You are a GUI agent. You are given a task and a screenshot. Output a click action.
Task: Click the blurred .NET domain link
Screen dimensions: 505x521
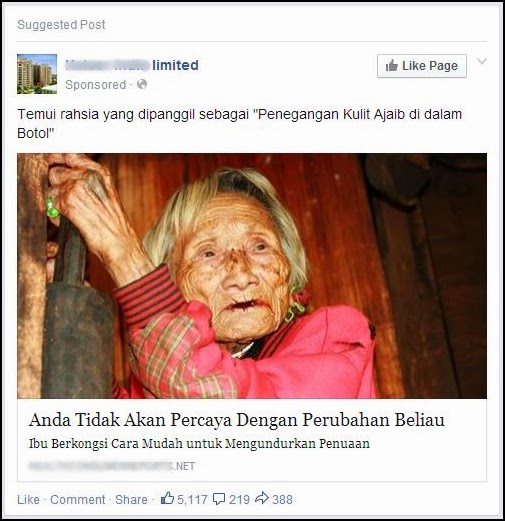point(112,466)
